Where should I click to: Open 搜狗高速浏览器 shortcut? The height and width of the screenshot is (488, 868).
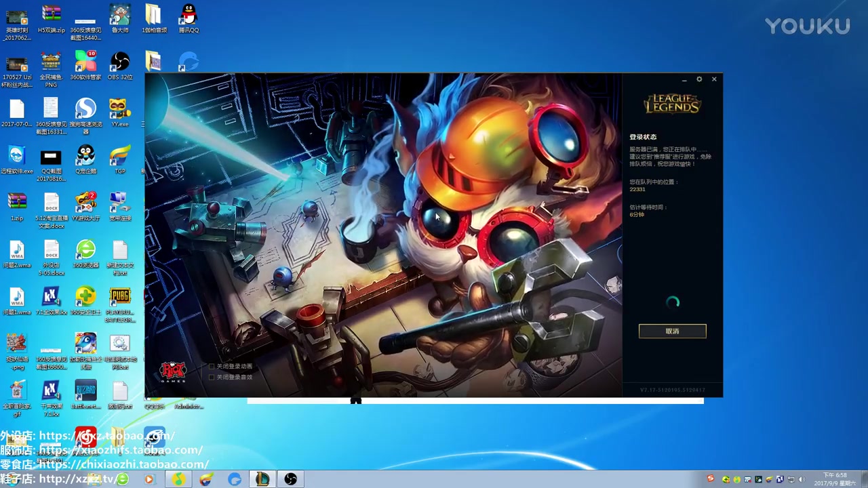point(85,117)
